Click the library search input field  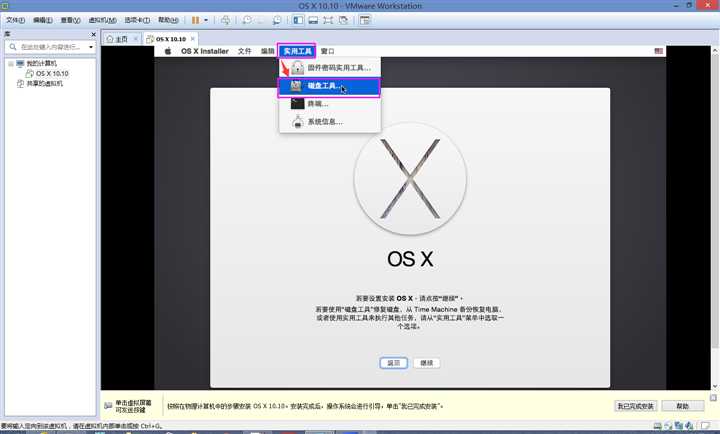click(x=51, y=47)
